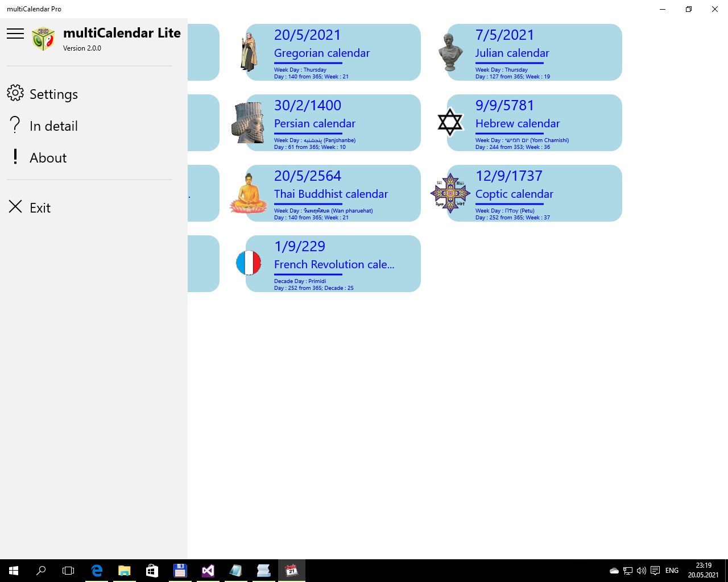Select Thai Buddhist date 20/5/2564
This screenshot has height=582, width=728.
pyautogui.click(x=308, y=176)
